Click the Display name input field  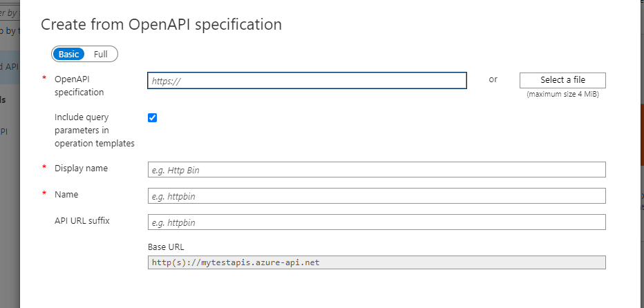377,170
